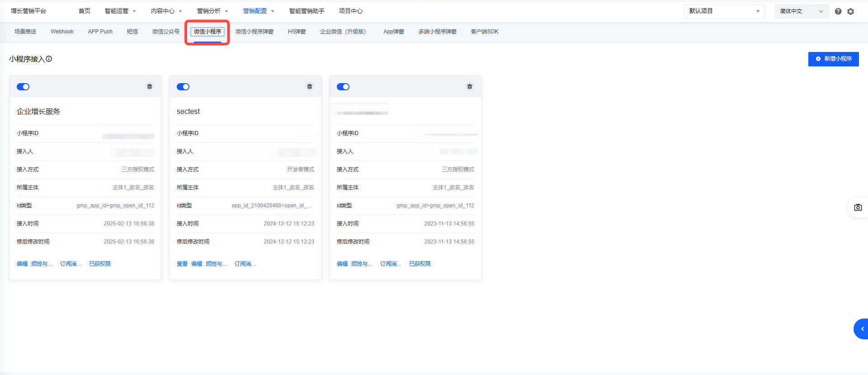This screenshot has width=868, height=375.
Task: Delete the 企业增长服务 mini program card
Action: (x=150, y=86)
